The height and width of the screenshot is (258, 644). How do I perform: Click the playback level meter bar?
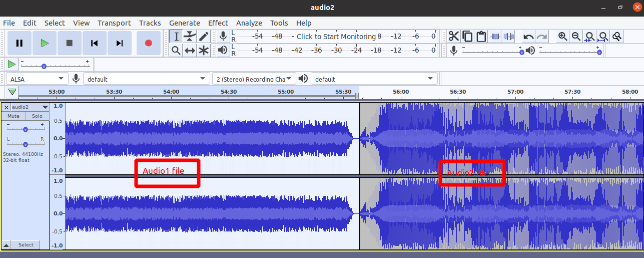(x=337, y=50)
